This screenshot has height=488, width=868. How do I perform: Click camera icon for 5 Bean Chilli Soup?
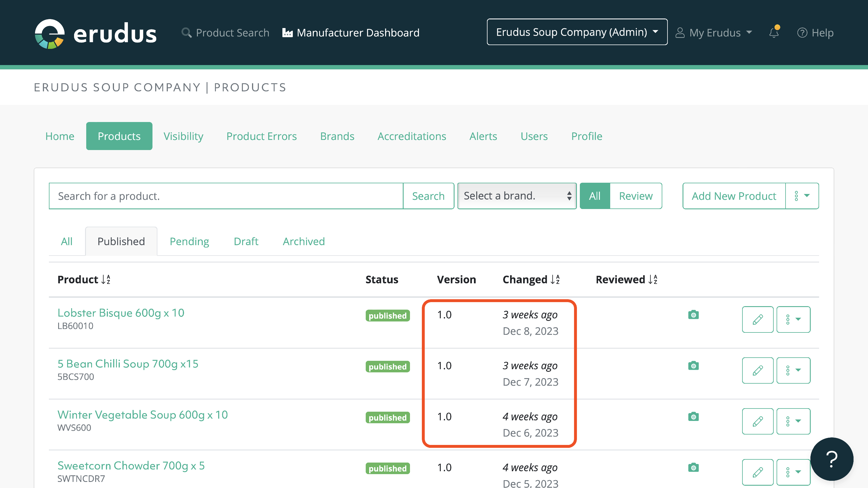pyautogui.click(x=694, y=366)
